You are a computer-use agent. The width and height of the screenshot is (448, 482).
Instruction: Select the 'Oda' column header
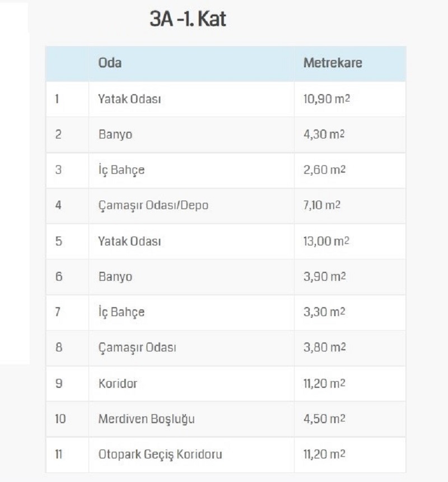110,63
